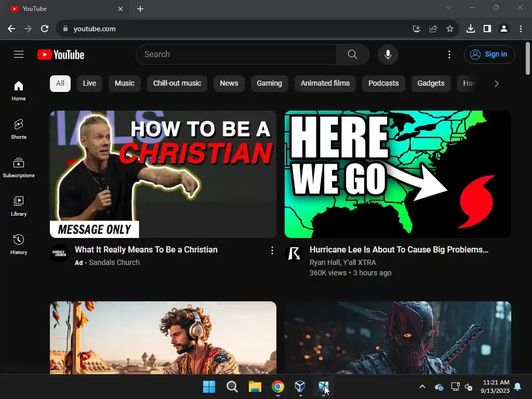Click the Sandals Church channel avatar
532x399 pixels.
[x=59, y=253]
